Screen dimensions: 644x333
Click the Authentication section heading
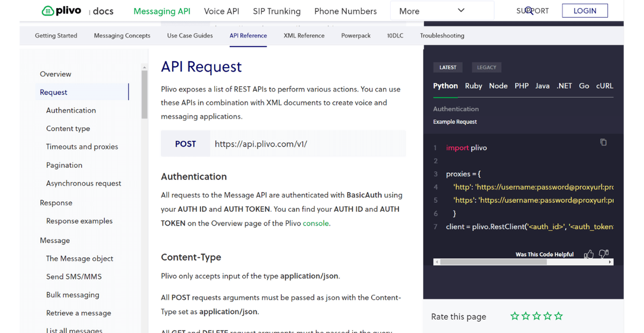194,177
